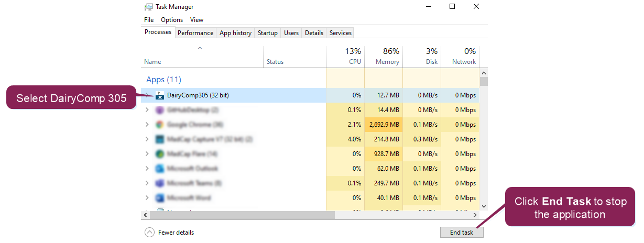Click the Microsoft Outlook row icon
Image resolution: width=644 pixels, height=243 pixels.
pos(160,169)
